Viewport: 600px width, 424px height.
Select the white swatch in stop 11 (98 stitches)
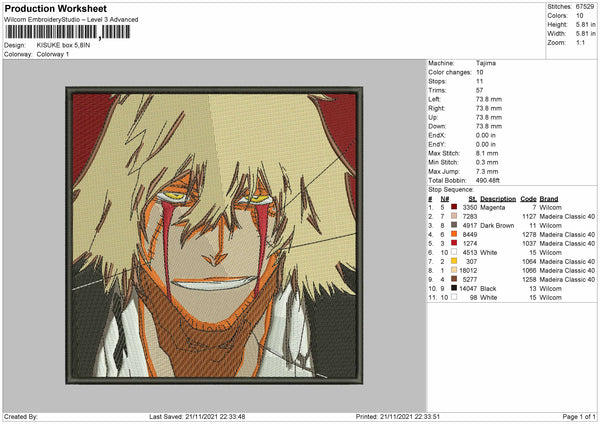pos(454,297)
